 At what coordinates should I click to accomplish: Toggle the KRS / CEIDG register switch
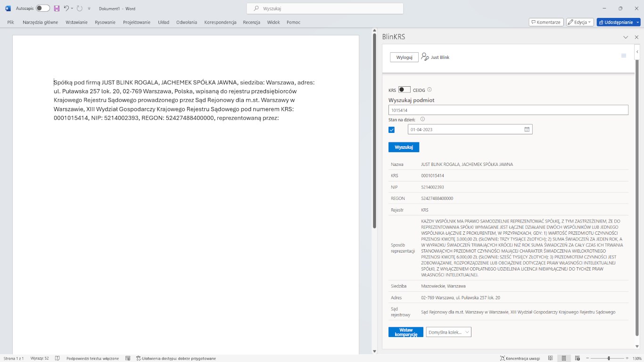(405, 90)
